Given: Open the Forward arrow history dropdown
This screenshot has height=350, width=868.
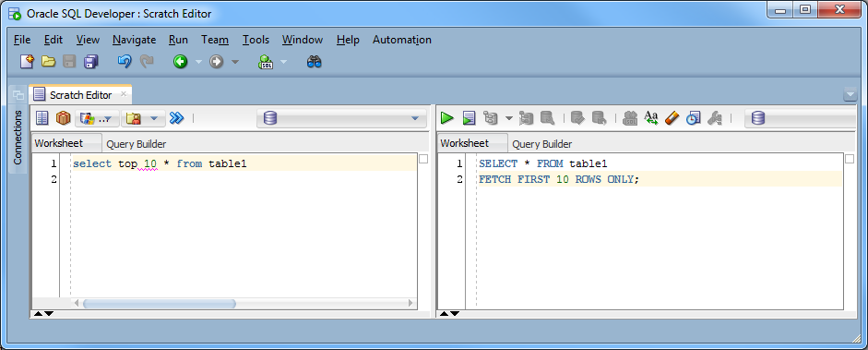Looking at the screenshot, I should pos(234,62).
